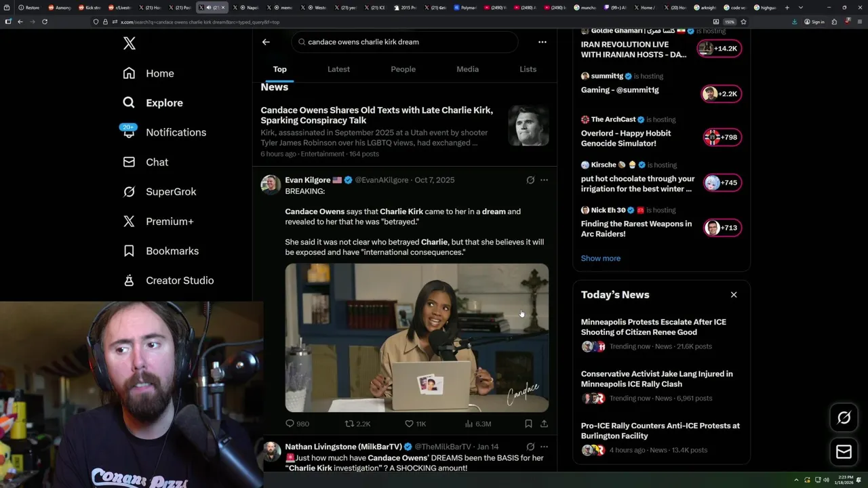The height and width of the screenshot is (488, 868).
Task: Click the browser address bar URL
Action: 200,22
